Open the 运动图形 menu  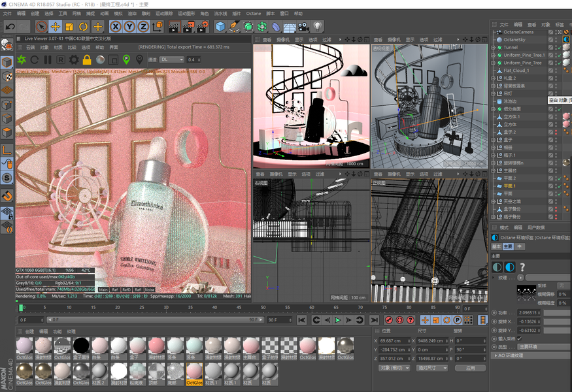pos(186,14)
